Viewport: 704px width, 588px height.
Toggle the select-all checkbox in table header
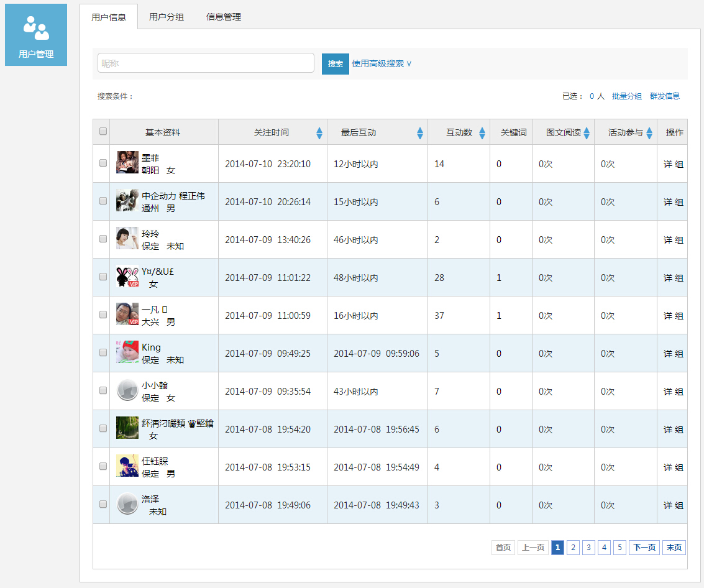[103, 131]
